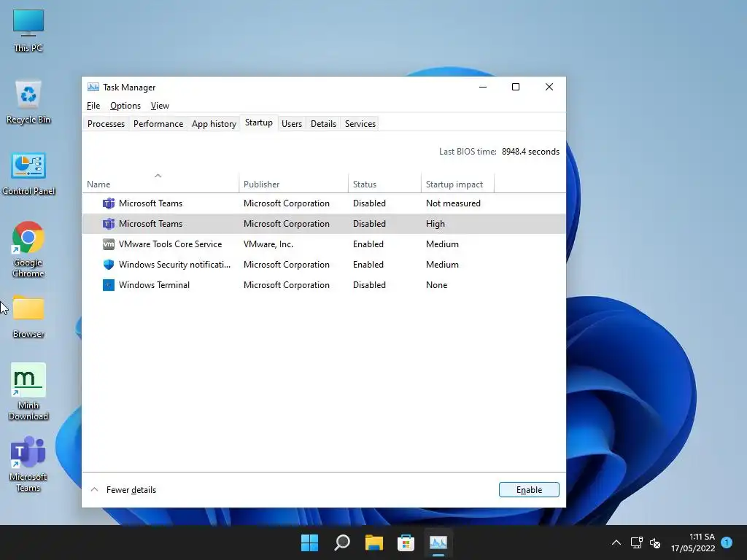The image size is (747, 560).
Task: Switch to the Performance tab
Action: [x=158, y=124]
